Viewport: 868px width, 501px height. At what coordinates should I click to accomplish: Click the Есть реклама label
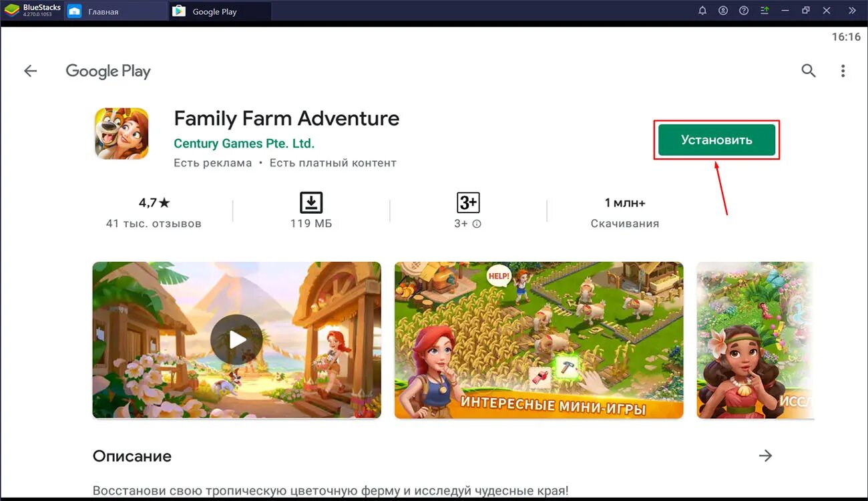pos(213,163)
